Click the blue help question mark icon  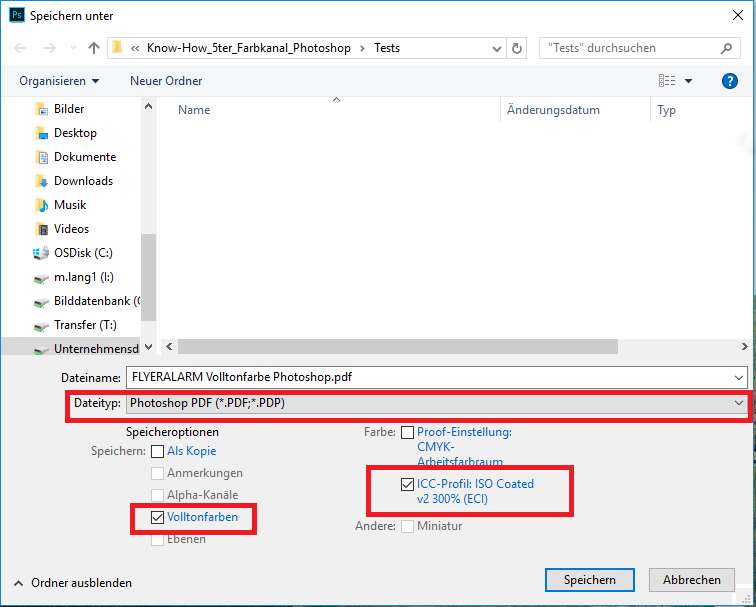coord(729,81)
